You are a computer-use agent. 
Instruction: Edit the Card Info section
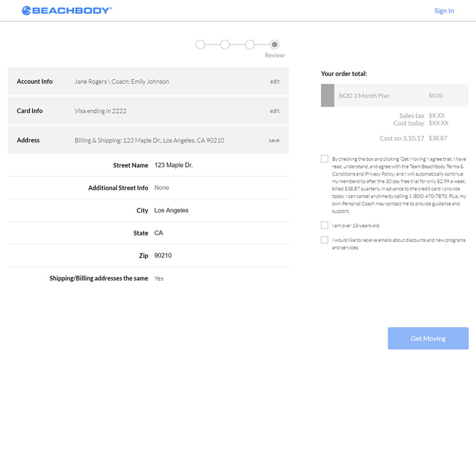(275, 111)
